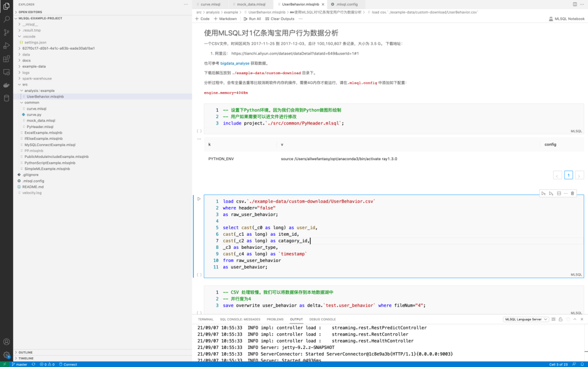
Task: Switch to the .mlsql.config tab
Action: pos(347,4)
